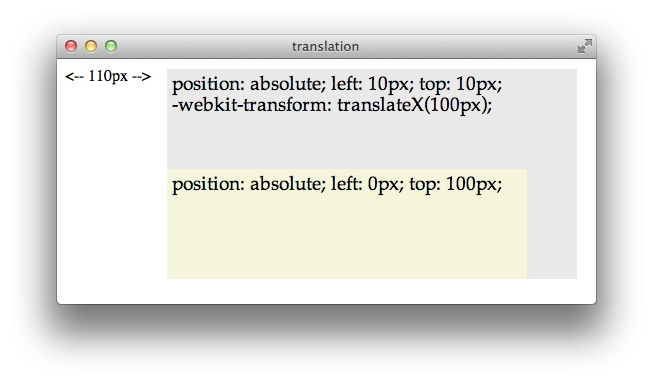Click the '-webkit-transform:' text
The image size is (653, 383).
point(252,105)
